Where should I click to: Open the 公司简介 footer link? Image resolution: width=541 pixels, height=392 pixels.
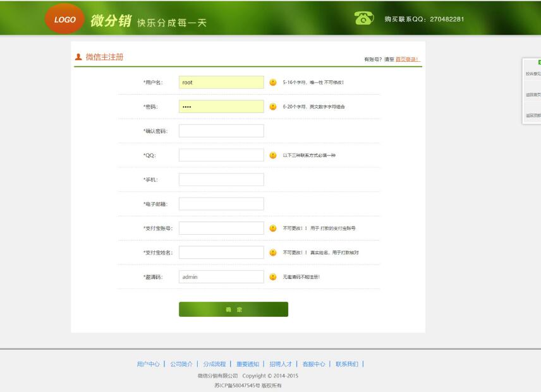pos(182,363)
